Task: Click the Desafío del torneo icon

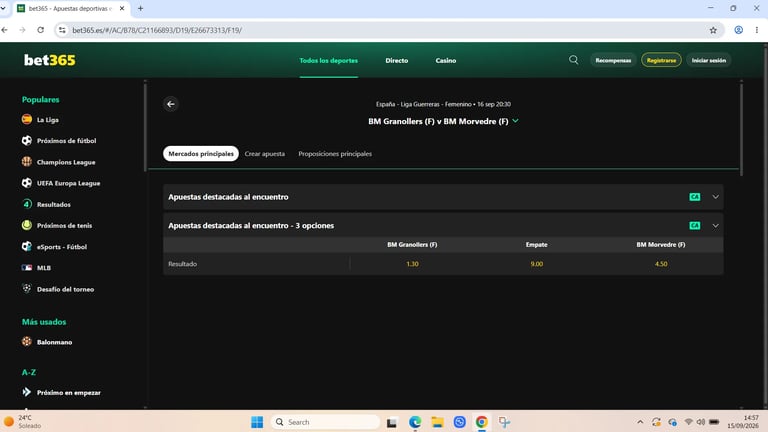Action: 27,288
